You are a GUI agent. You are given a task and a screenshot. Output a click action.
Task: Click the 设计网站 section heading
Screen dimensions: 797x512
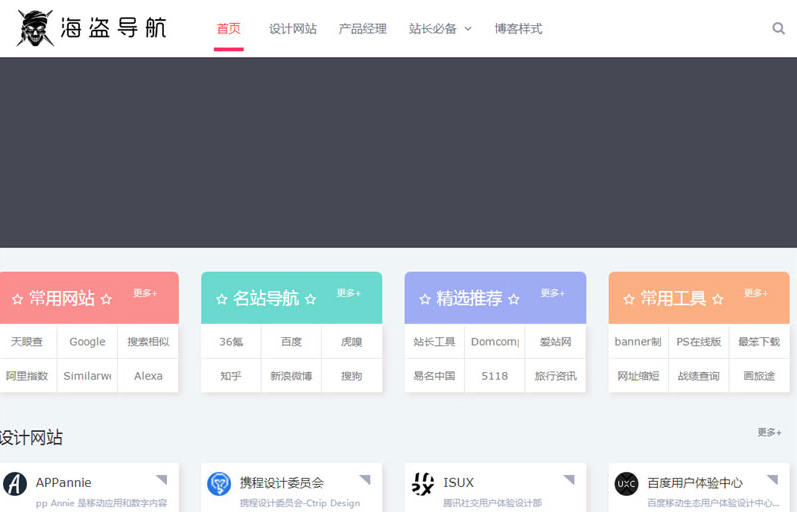(x=31, y=438)
